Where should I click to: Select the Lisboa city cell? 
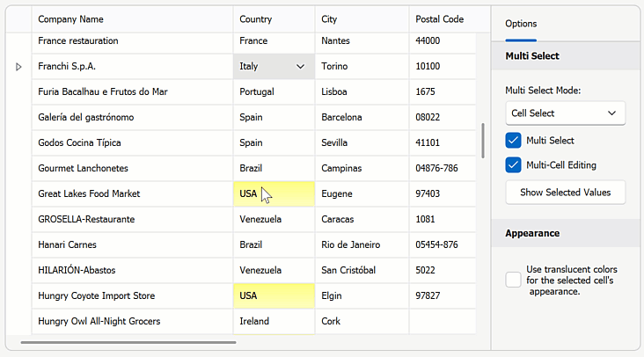coord(362,92)
